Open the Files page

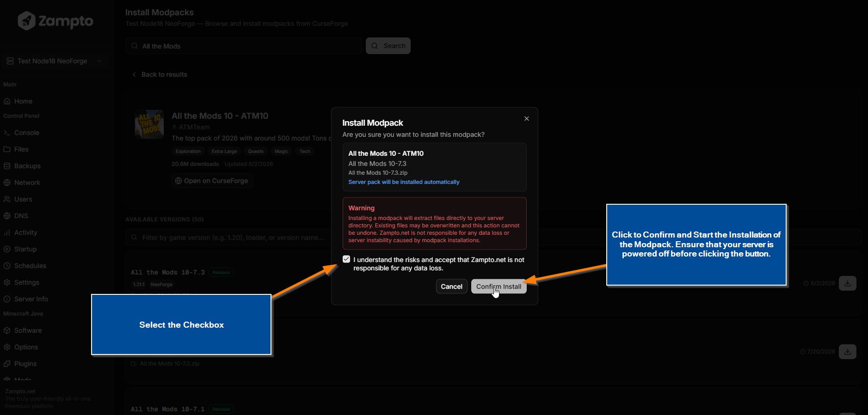tap(21, 149)
